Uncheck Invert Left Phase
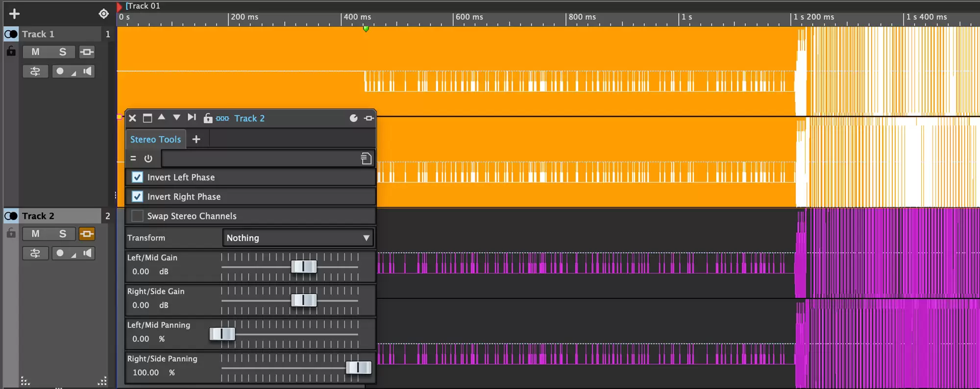This screenshot has height=389, width=980. pos(138,177)
